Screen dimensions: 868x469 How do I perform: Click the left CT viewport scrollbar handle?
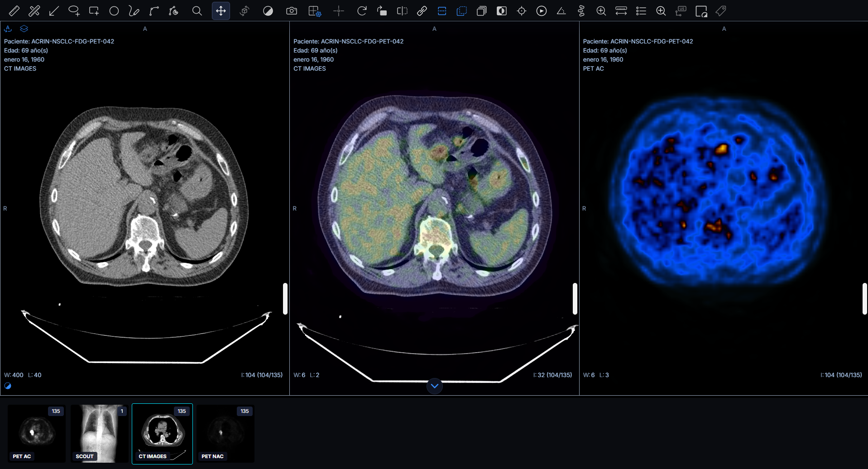[x=285, y=299]
